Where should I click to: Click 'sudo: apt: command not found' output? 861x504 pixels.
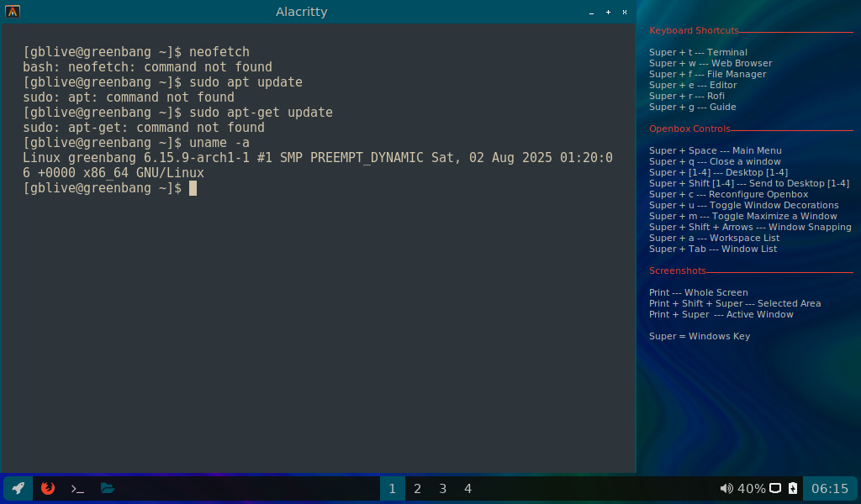(x=129, y=97)
